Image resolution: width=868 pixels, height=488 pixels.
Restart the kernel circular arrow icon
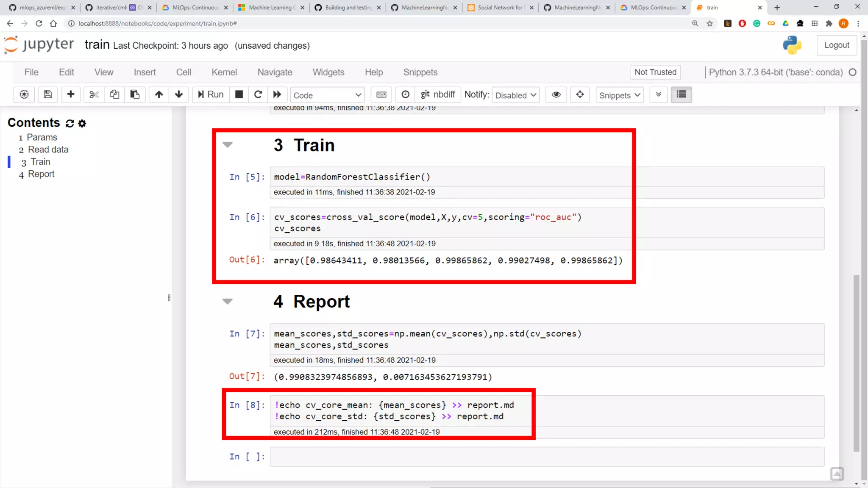(x=258, y=94)
